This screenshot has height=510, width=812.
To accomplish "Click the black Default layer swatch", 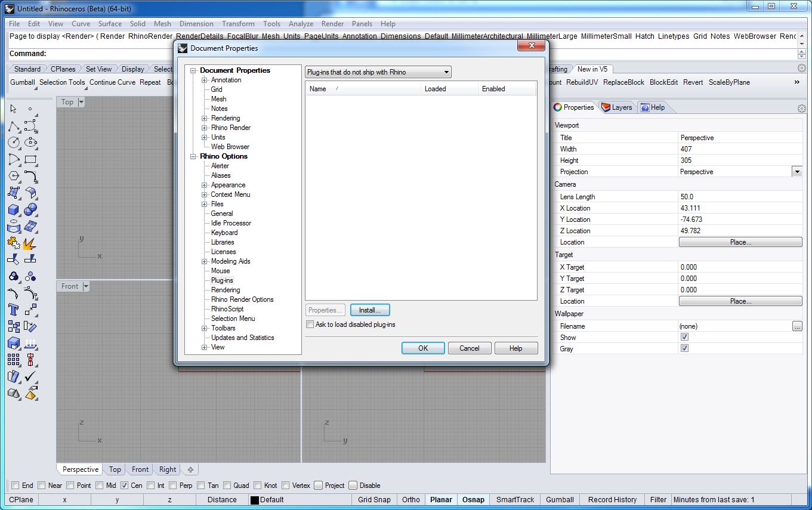I will [x=255, y=500].
